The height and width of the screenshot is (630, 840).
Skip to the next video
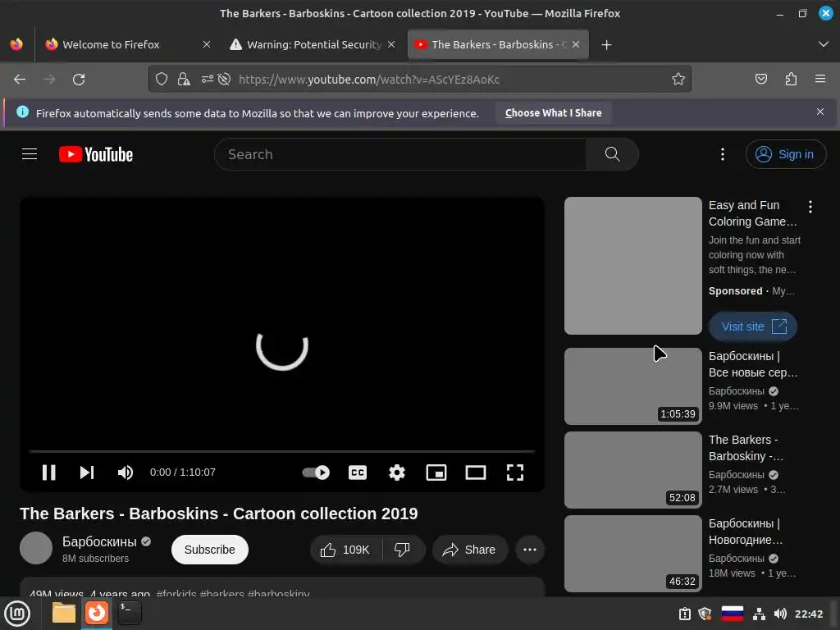point(87,472)
